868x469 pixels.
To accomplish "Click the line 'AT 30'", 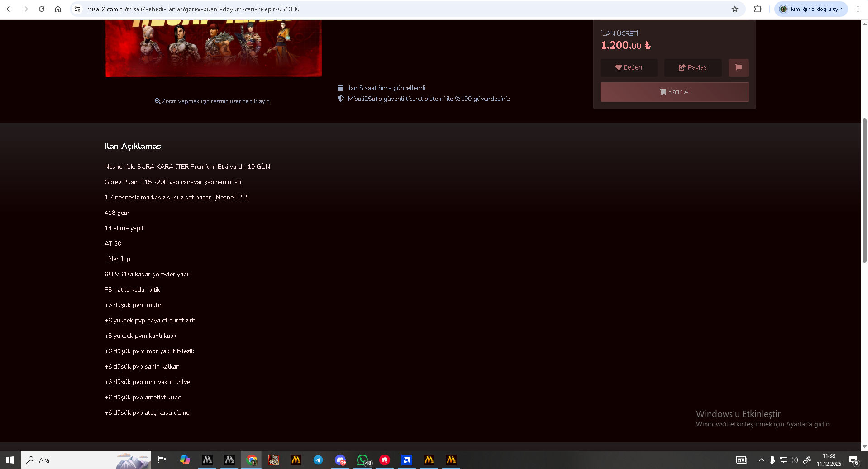I will point(113,243).
